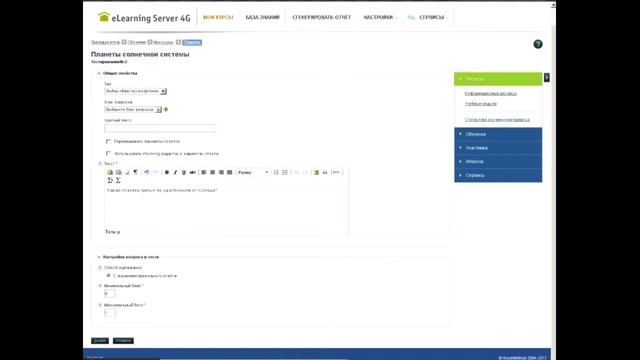Click the second paste icon in the editor toolbar
Viewport: 640px width, 360px height.
pos(118,172)
